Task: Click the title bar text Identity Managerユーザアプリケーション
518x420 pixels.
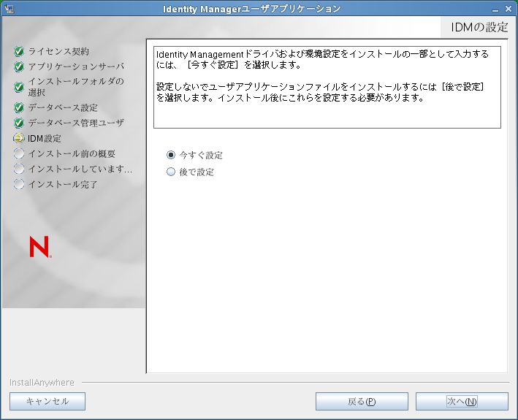Action: point(252,9)
